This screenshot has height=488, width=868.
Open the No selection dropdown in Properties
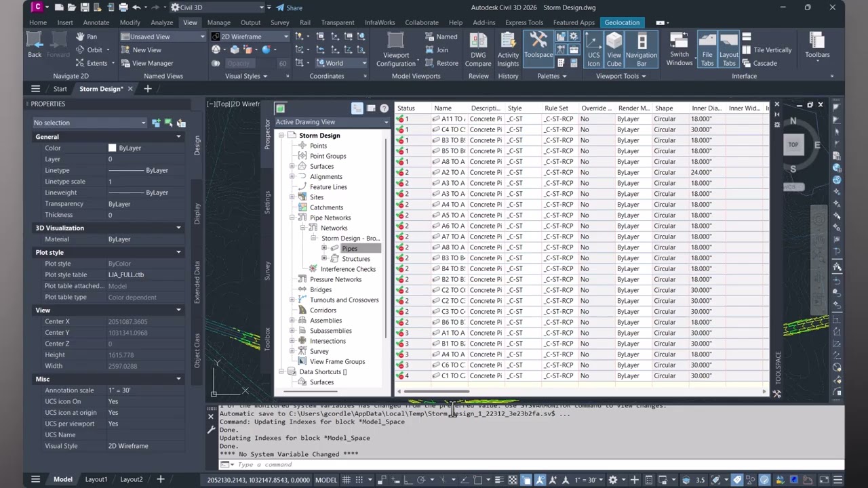pyautogui.click(x=90, y=123)
